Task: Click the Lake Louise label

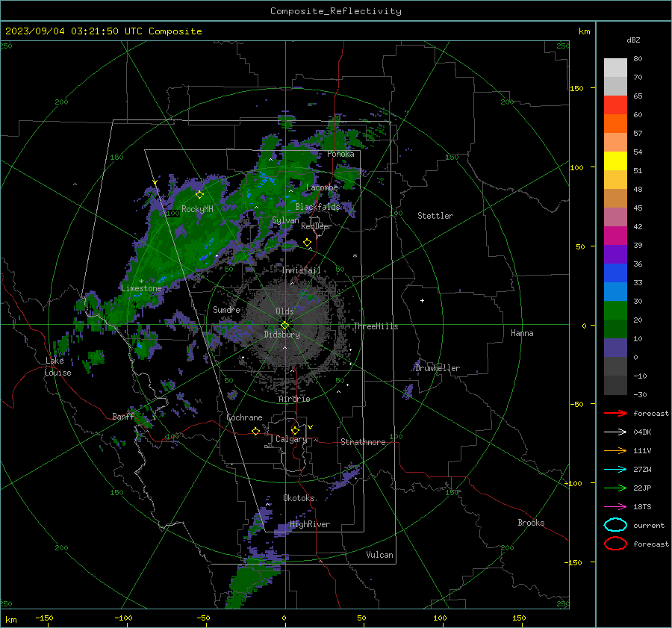Action: 57,367
